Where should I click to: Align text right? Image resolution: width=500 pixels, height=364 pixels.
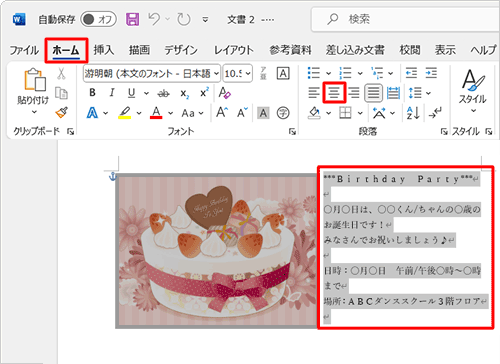353,93
